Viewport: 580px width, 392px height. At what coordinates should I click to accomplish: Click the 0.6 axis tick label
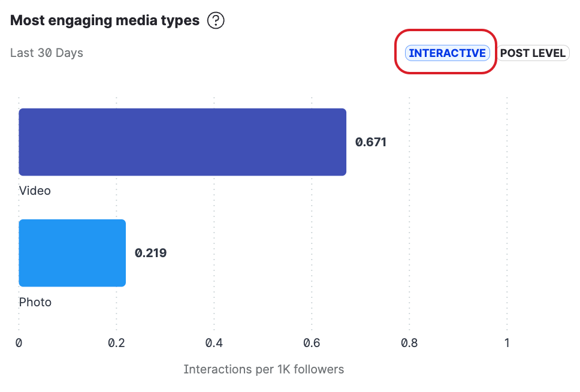click(x=312, y=343)
